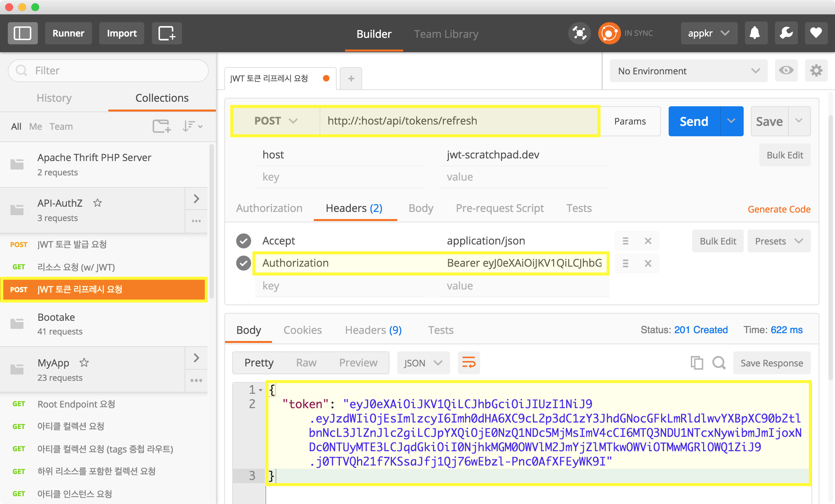The height and width of the screenshot is (504, 835).
Task: Open the No Environment dropdown
Action: (x=688, y=71)
